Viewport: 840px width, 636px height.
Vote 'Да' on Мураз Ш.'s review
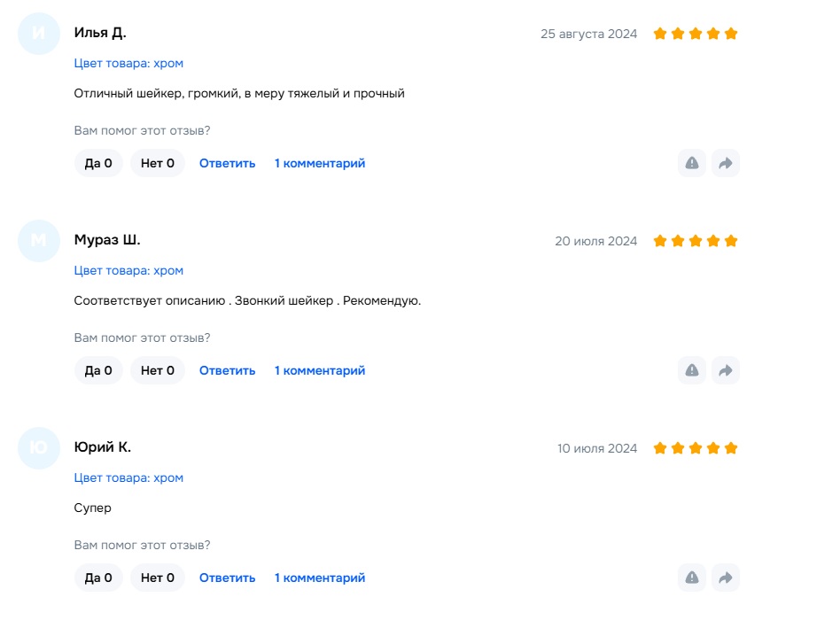tap(98, 370)
